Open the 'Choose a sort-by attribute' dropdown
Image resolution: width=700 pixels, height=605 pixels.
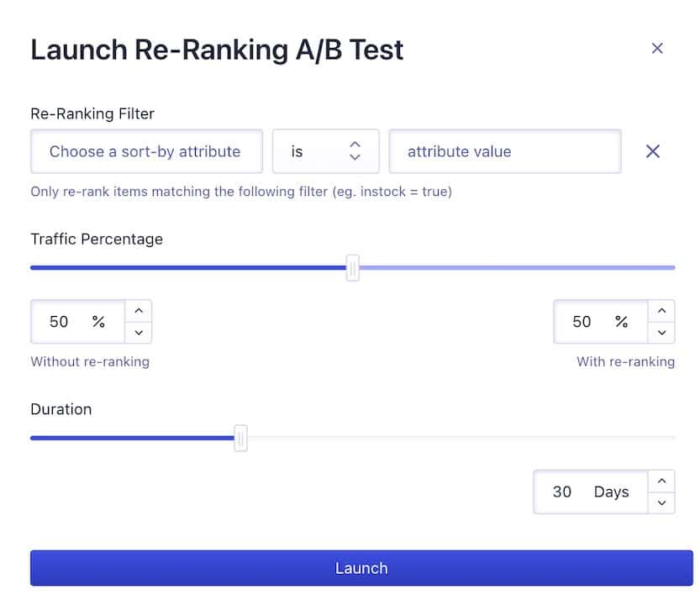tap(146, 151)
